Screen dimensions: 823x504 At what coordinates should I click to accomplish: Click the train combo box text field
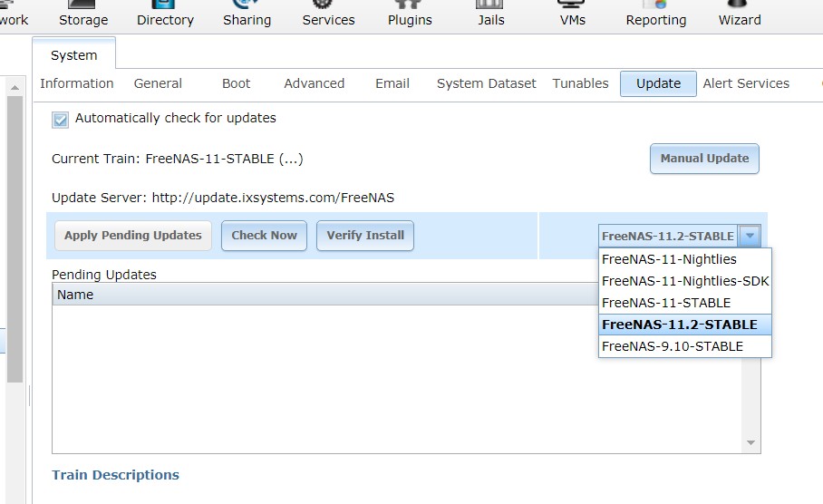668,237
